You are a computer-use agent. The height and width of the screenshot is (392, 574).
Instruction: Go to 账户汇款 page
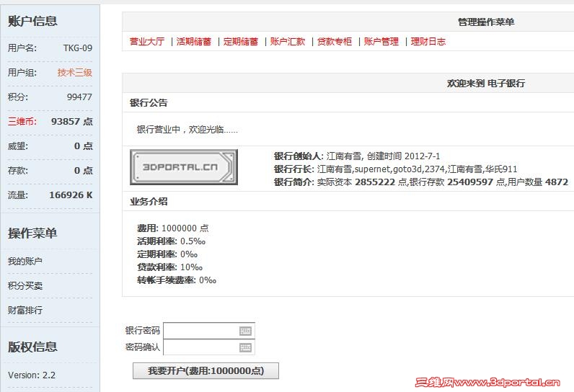[x=288, y=41]
